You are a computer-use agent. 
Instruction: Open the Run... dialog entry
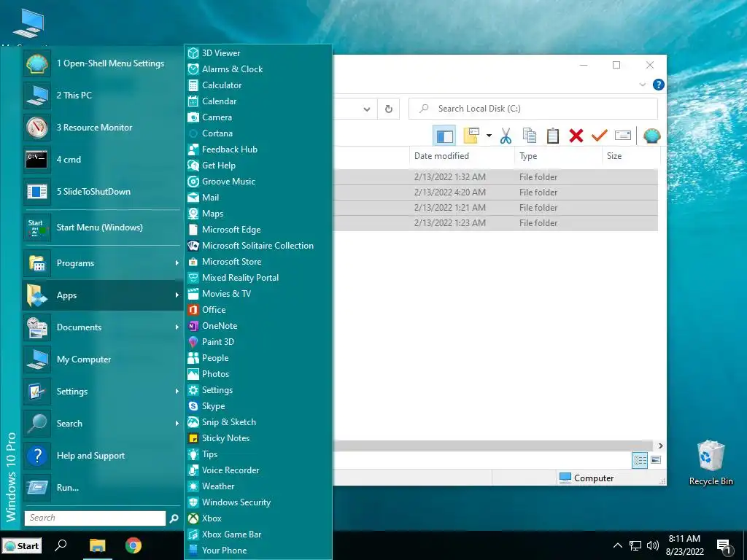tap(101, 488)
